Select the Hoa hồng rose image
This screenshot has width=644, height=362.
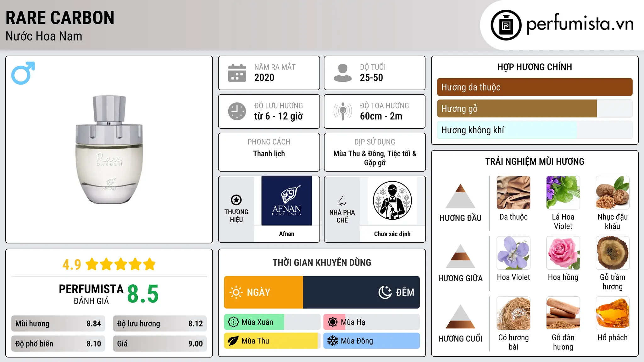pos(563,253)
